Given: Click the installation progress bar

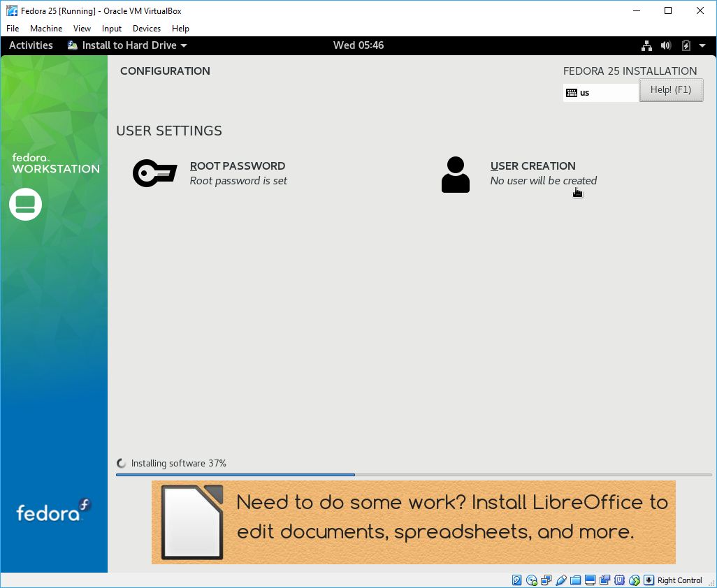Looking at the screenshot, I should pos(414,475).
